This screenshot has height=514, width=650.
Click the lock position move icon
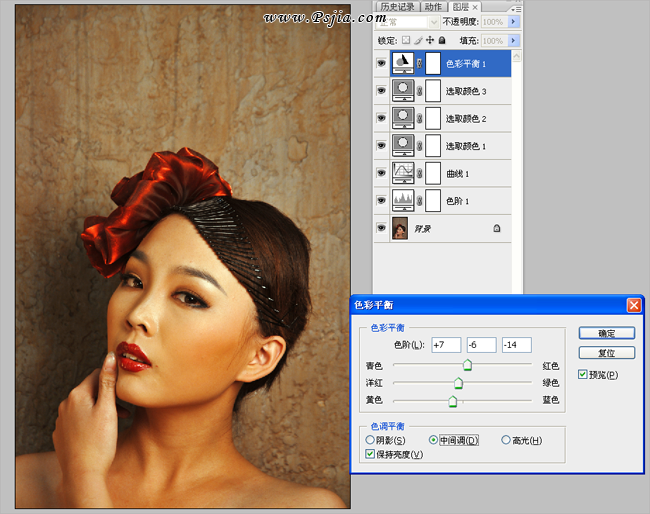(x=429, y=40)
